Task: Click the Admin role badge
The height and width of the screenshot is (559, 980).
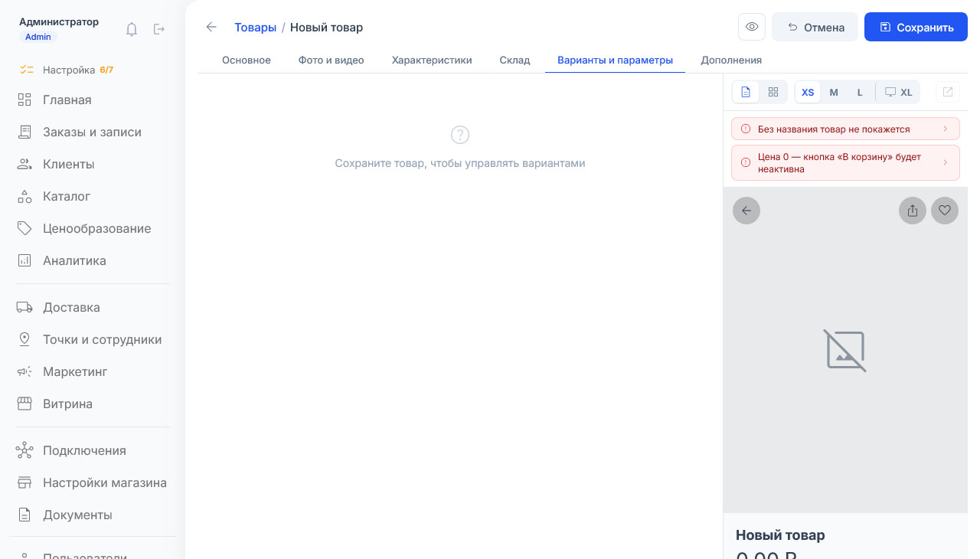Action: (x=38, y=37)
